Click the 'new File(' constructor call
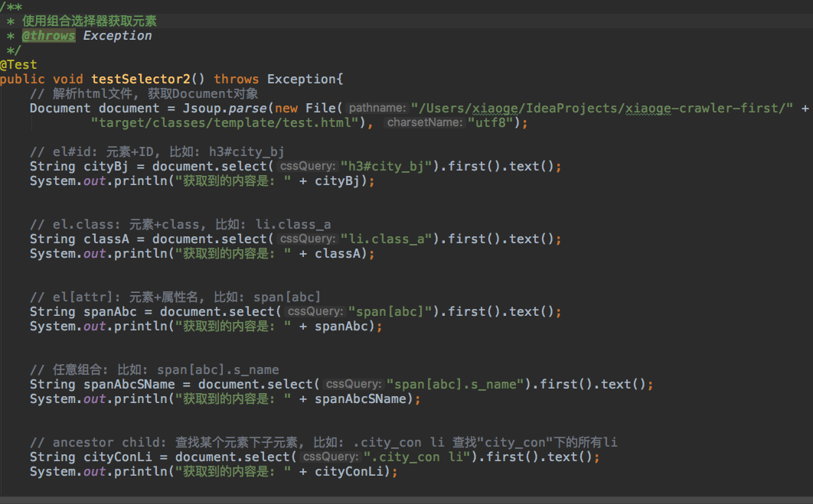Image resolution: width=813 pixels, height=504 pixels. pos(309,109)
